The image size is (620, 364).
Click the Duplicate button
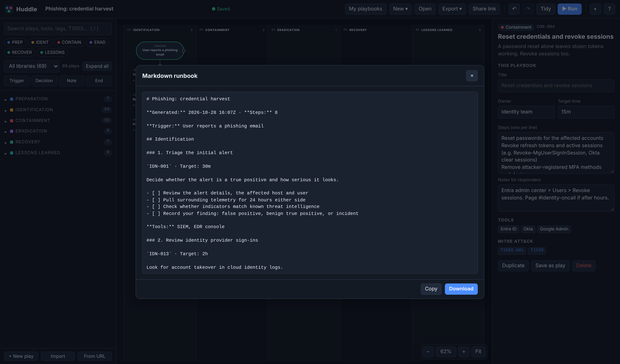coord(513,266)
